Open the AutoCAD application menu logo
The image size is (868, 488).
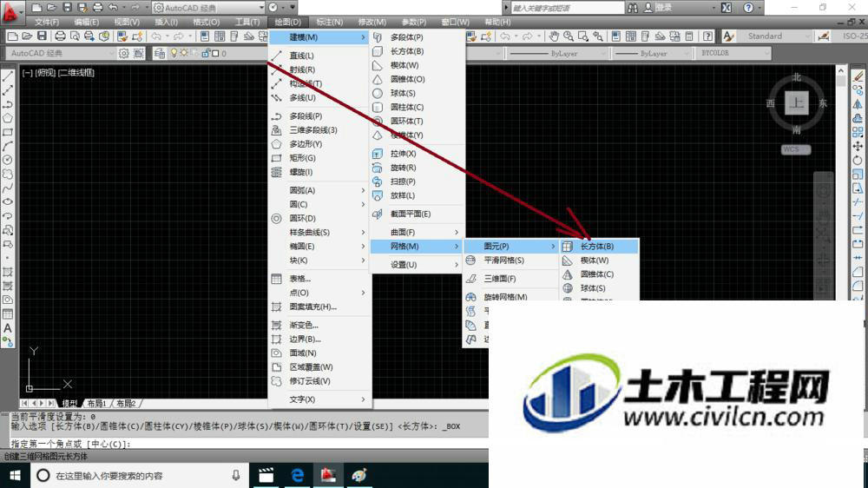click(x=10, y=11)
